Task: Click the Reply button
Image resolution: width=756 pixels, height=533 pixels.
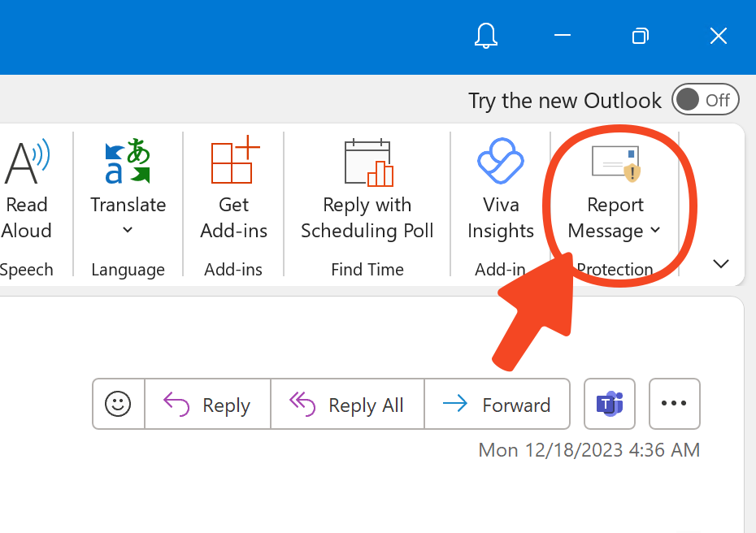Action: click(x=207, y=404)
